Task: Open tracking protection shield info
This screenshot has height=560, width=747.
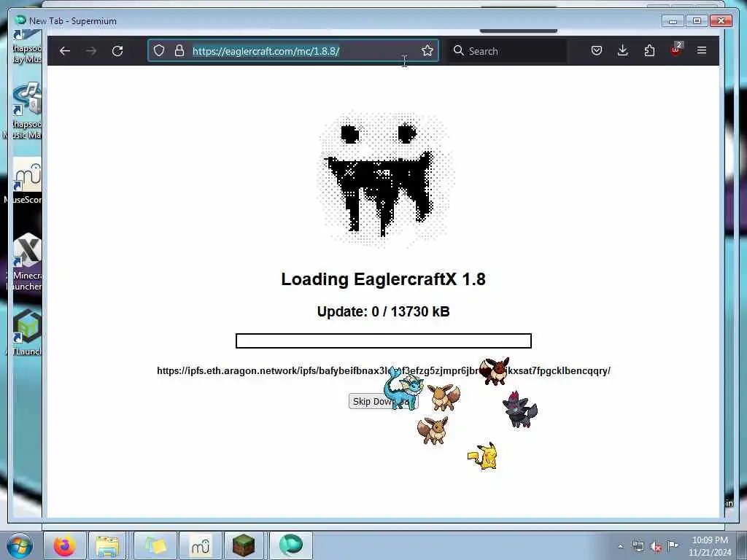Action: point(159,50)
